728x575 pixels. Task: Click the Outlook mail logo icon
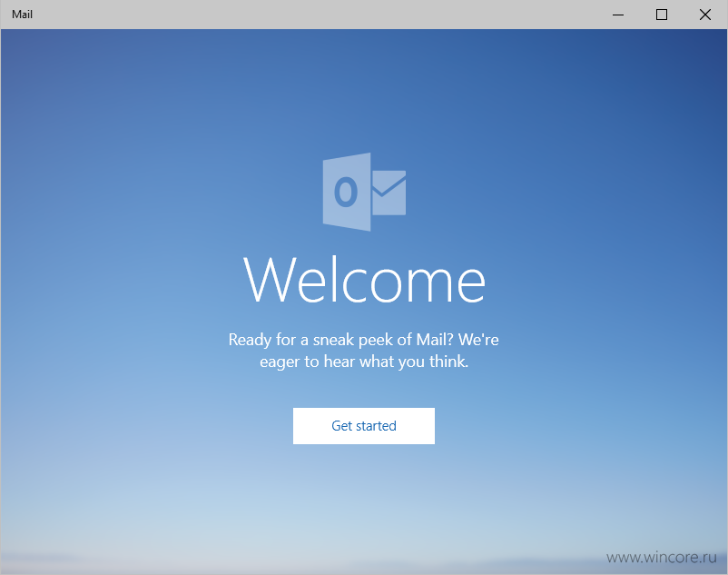tap(365, 192)
